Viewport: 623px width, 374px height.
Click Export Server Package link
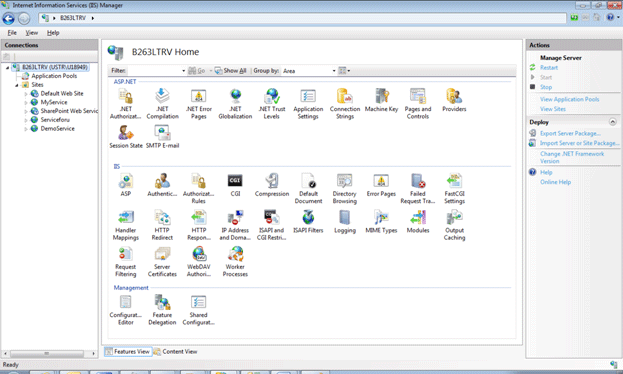click(x=570, y=134)
